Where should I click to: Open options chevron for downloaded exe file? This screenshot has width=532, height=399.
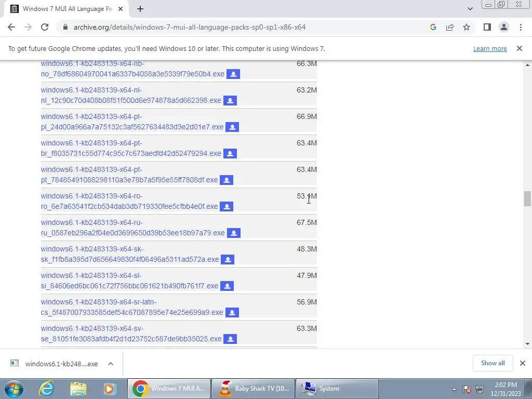click(111, 364)
